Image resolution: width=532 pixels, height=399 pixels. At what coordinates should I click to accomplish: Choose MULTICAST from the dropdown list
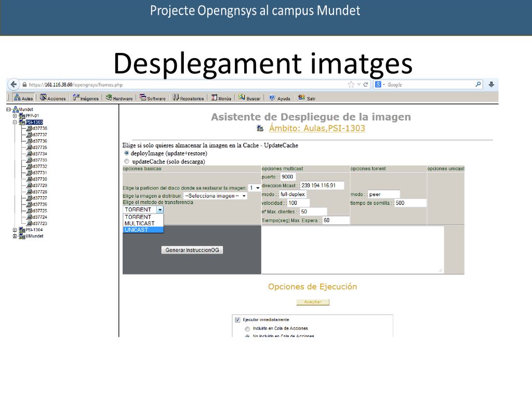tap(143, 223)
